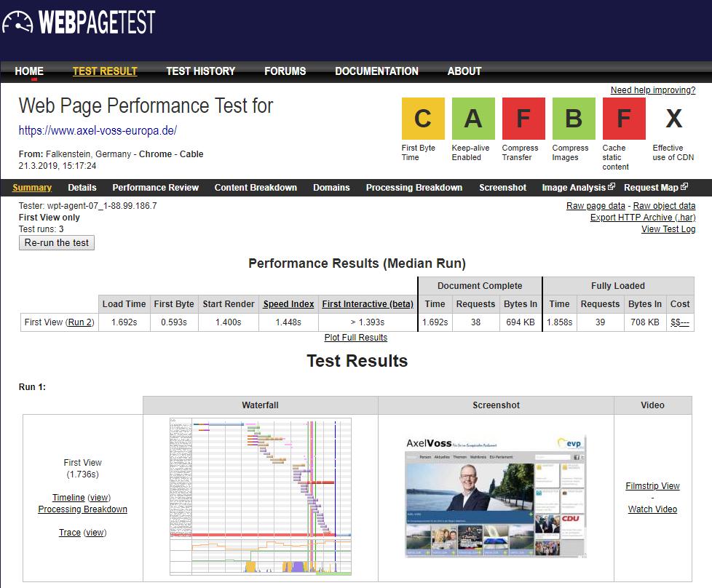Switch to the Details tab
The width and height of the screenshot is (712, 588).
click(x=82, y=188)
